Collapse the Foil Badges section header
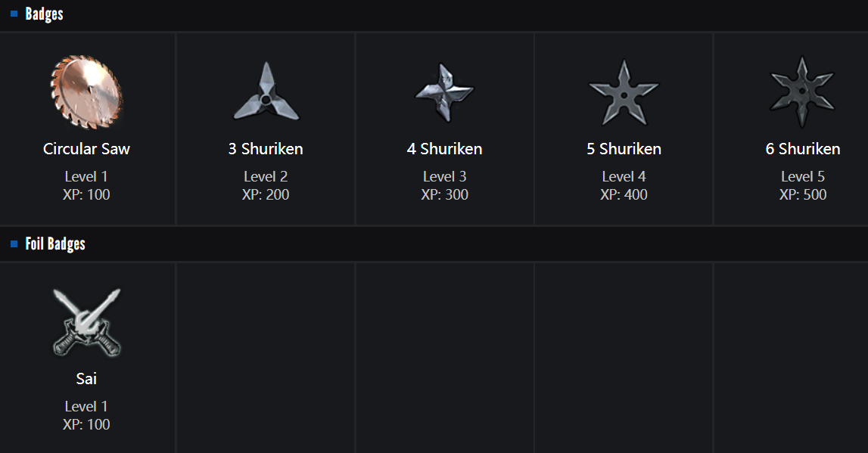The height and width of the screenshot is (453, 868). 55,244
